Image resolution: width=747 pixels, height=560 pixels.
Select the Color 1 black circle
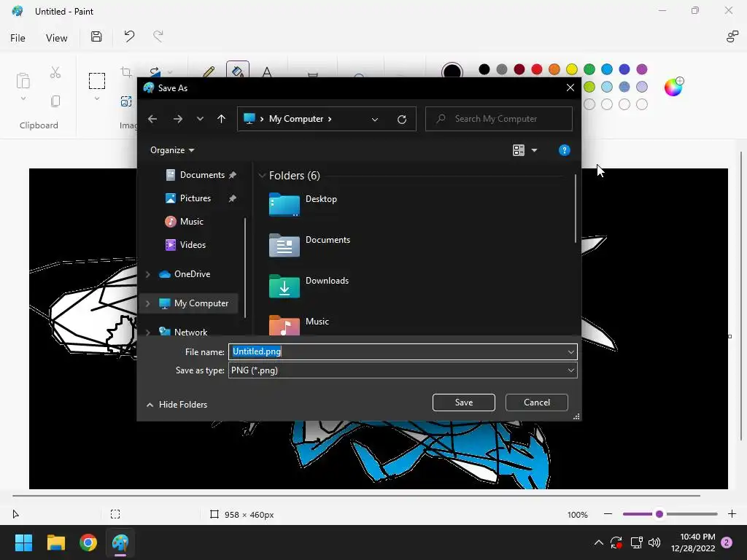click(452, 71)
